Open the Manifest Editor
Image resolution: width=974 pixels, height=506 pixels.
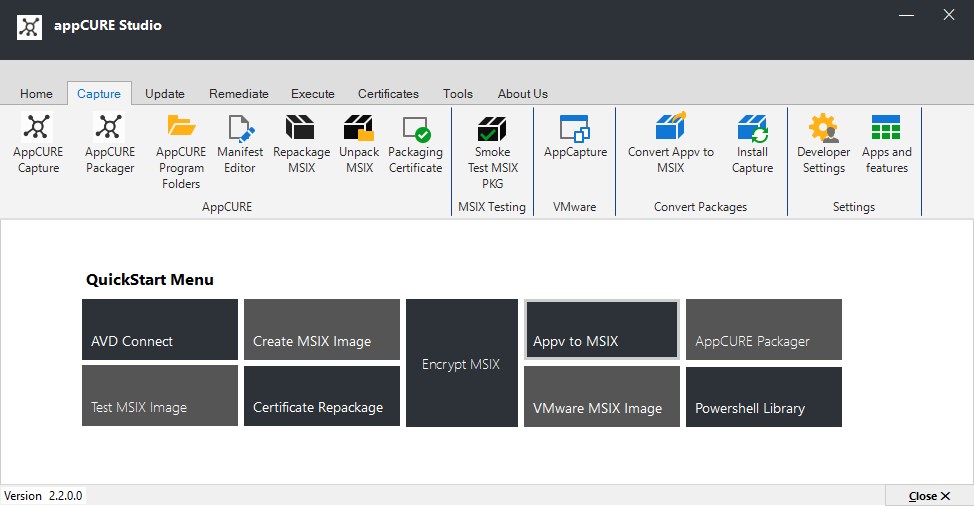[240, 143]
